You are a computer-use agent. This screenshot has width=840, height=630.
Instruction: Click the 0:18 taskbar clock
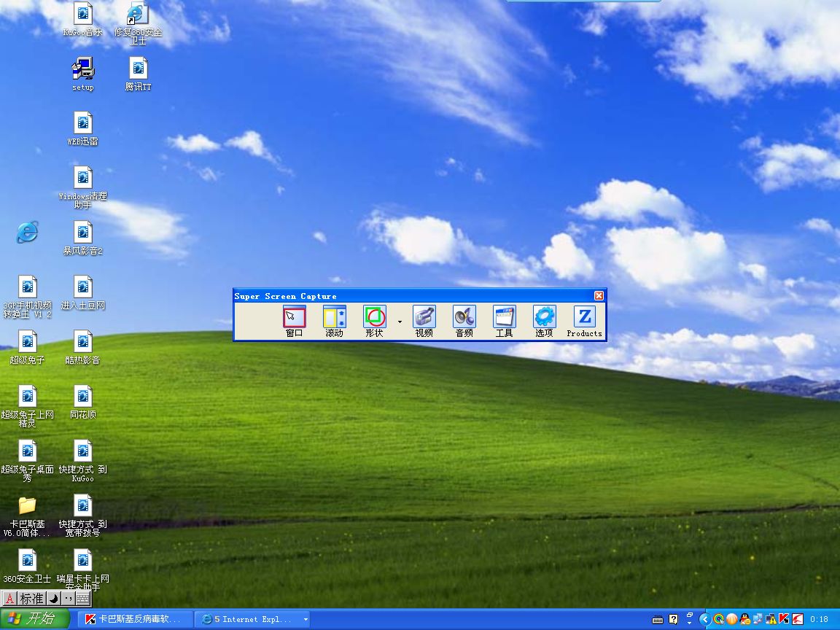coord(820,619)
